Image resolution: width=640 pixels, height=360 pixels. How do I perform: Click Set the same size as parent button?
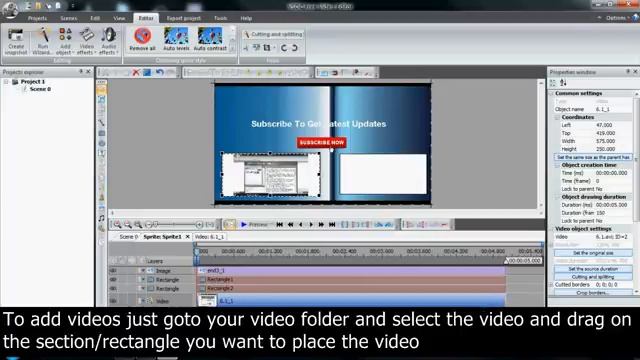tap(593, 157)
